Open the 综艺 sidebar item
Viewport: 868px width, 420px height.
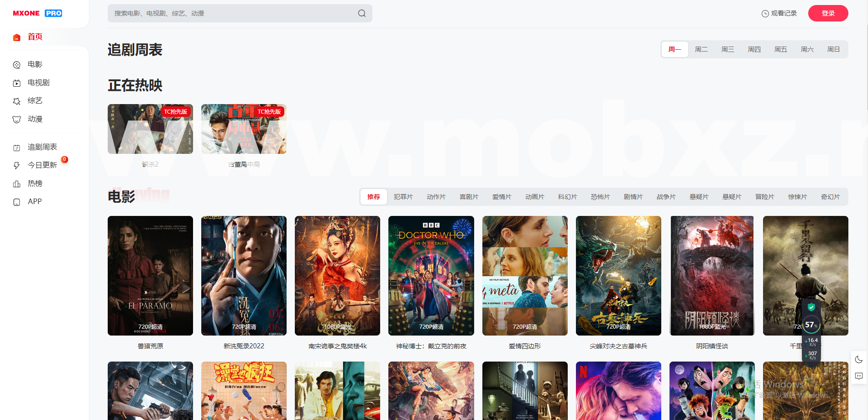coord(35,101)
